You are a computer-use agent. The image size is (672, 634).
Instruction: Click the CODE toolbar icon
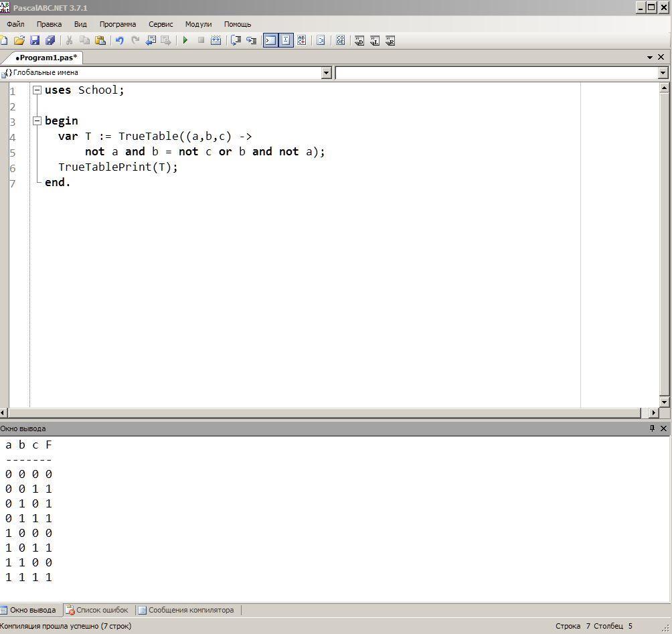coord(340,40)
